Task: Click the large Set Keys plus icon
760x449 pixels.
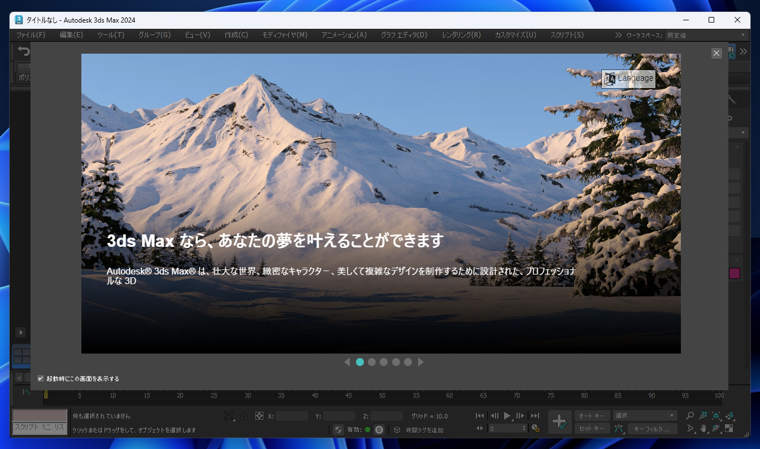Action: click(x=559, y=421)
